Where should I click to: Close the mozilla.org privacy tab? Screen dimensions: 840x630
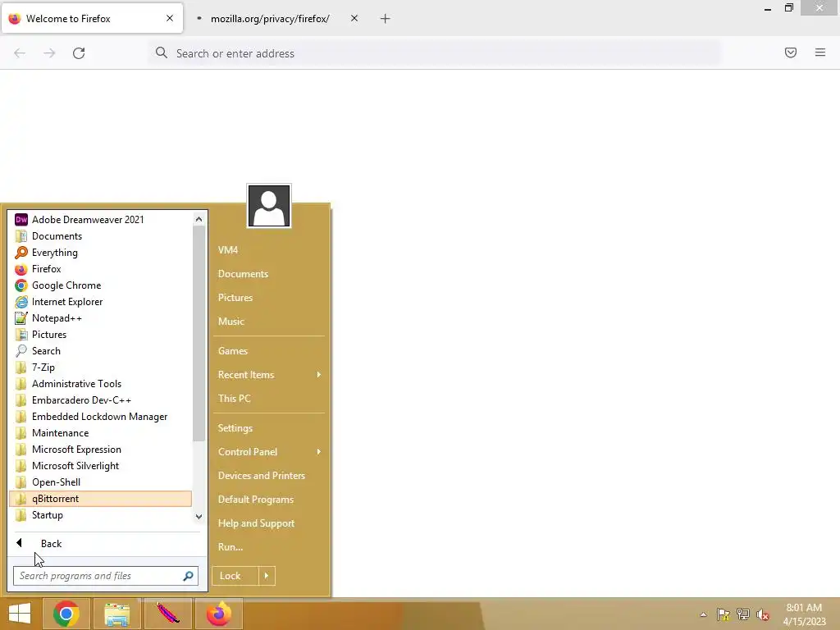point(354,18)
